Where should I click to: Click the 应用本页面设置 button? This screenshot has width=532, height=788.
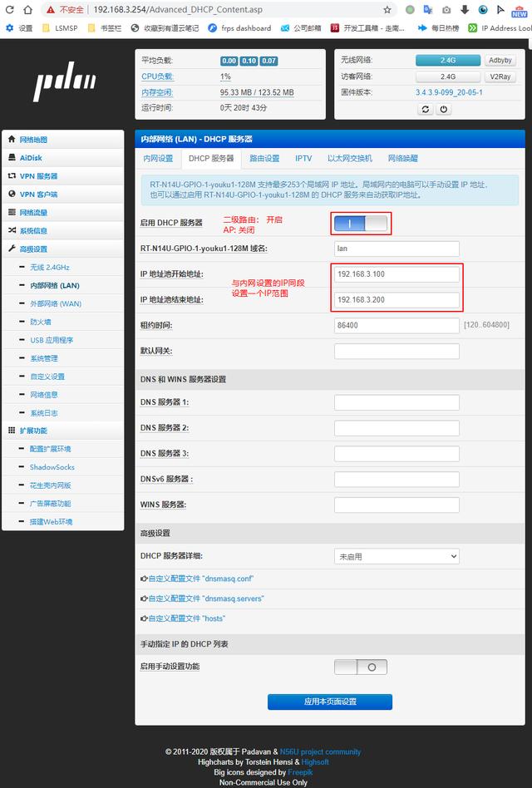click(330, 702)
